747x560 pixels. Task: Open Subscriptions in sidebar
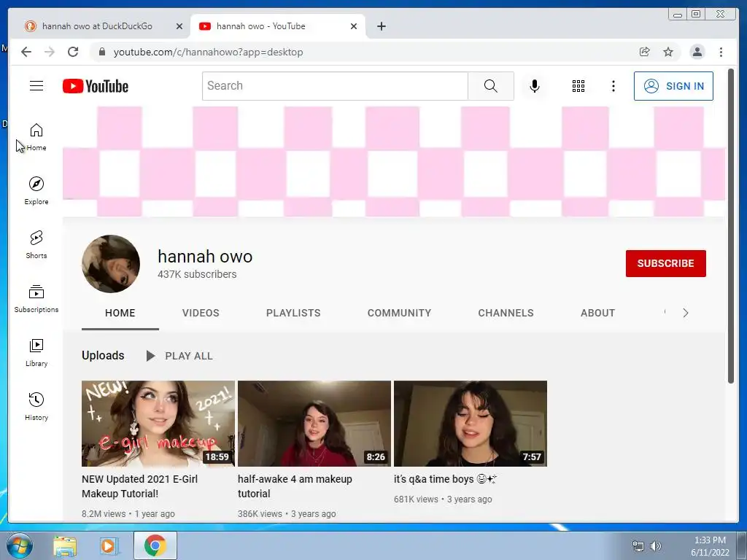click(x=36, y=298)
